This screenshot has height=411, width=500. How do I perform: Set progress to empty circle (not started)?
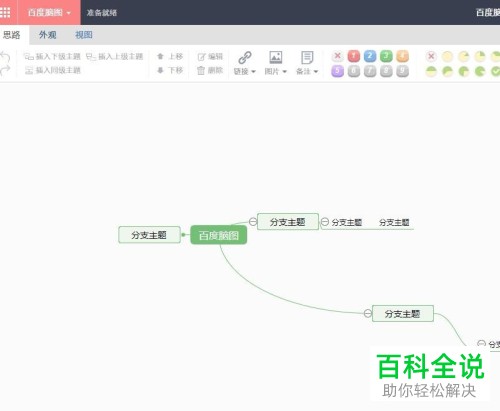click(x=447, y=57)
